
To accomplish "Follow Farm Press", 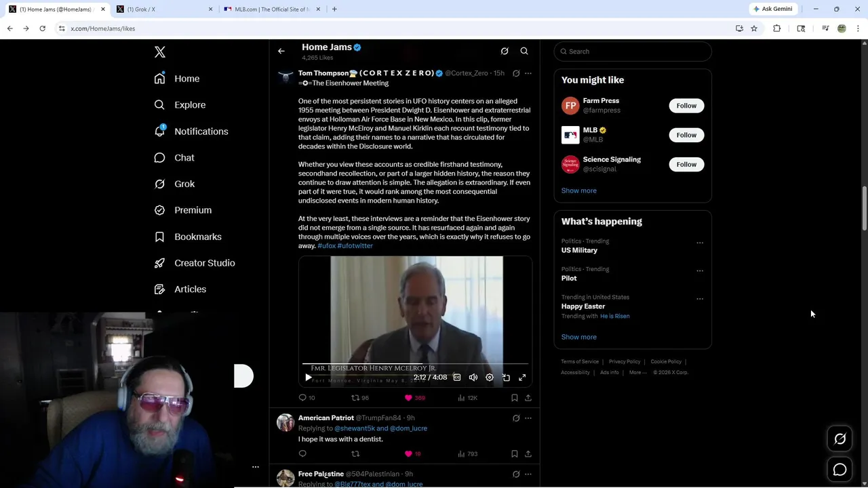I will point(686,106).
